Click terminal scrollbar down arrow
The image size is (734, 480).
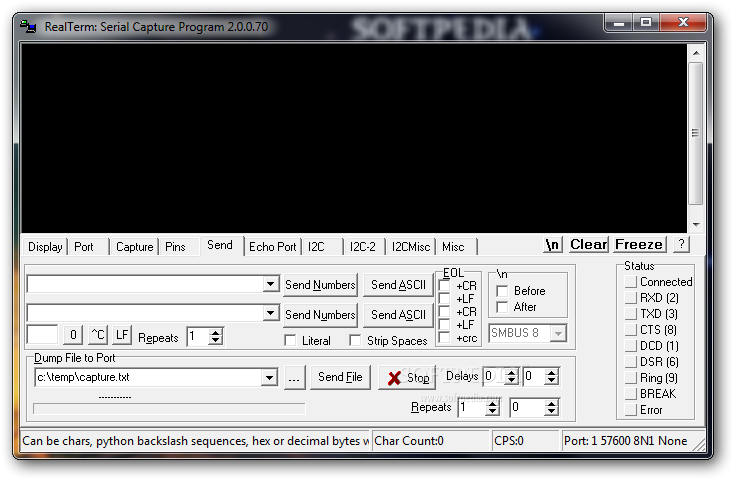click(x=696, y=225)
